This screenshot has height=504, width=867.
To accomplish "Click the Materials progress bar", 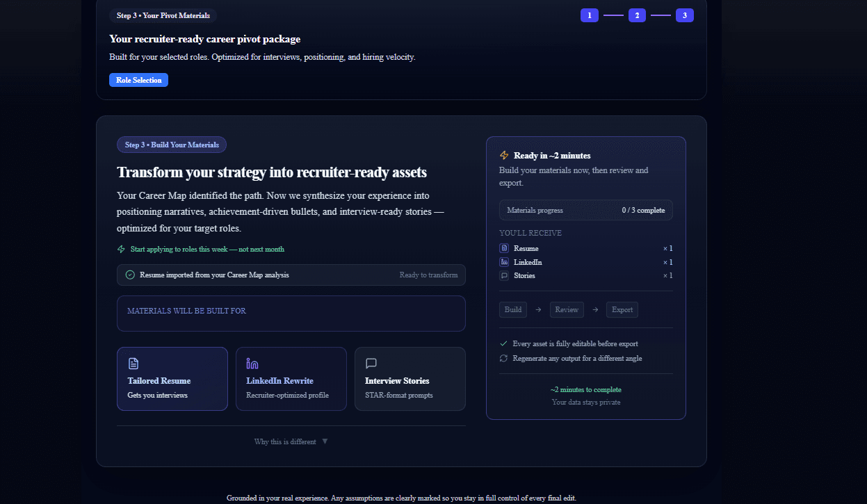I will (x=585, y=209).
